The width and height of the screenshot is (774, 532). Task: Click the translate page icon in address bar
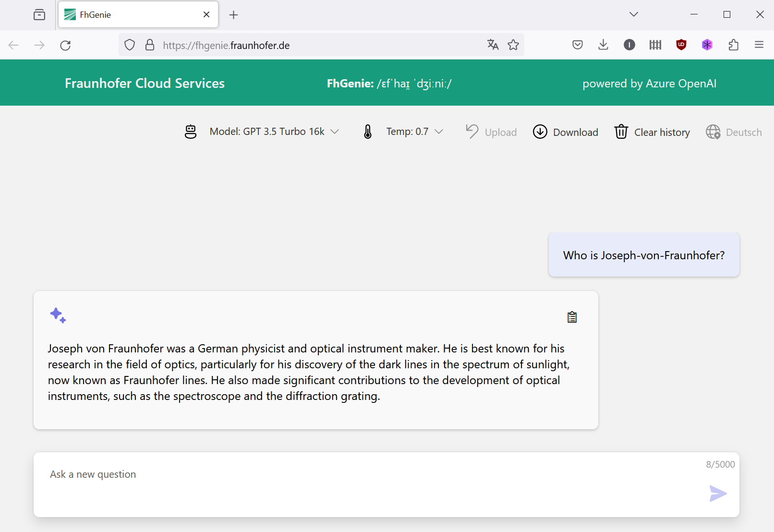pyautogui.click(x=493, y=45)
